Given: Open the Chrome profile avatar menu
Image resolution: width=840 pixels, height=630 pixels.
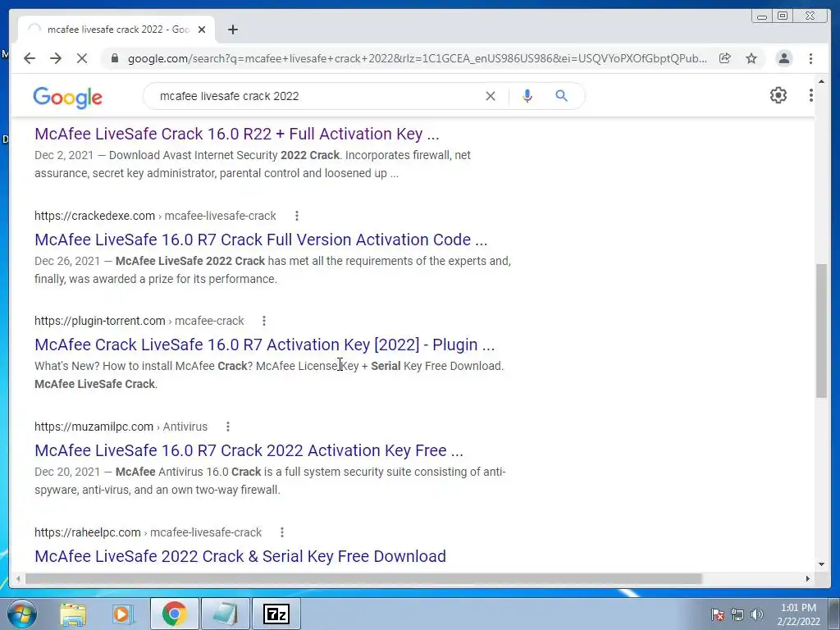Looking at the screenshot, I should pyautogui.click(x=783, y=58).
